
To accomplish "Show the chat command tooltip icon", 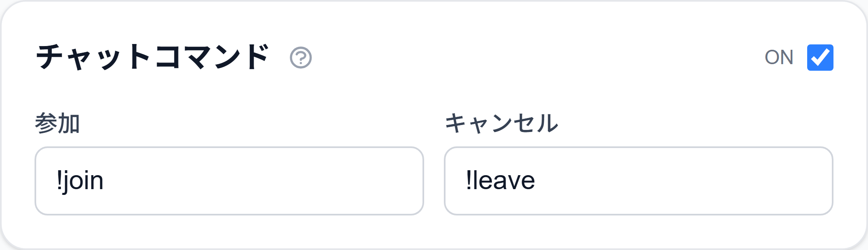I will [301, 58].
